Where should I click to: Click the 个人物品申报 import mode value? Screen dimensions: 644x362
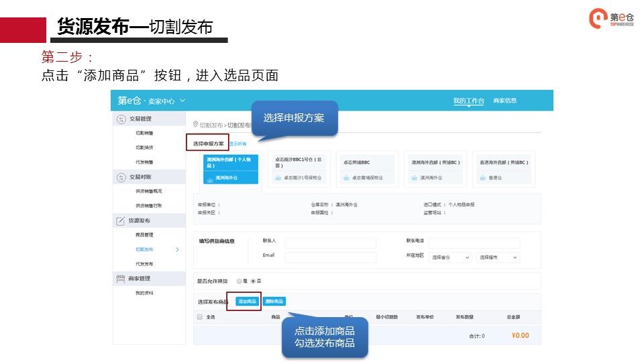tap(462, 204)
